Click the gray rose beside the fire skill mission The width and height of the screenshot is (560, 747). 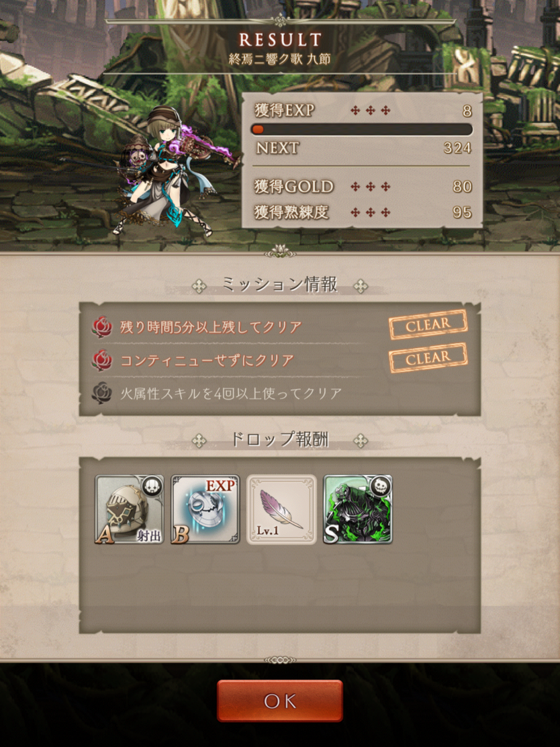pos(101,394)
